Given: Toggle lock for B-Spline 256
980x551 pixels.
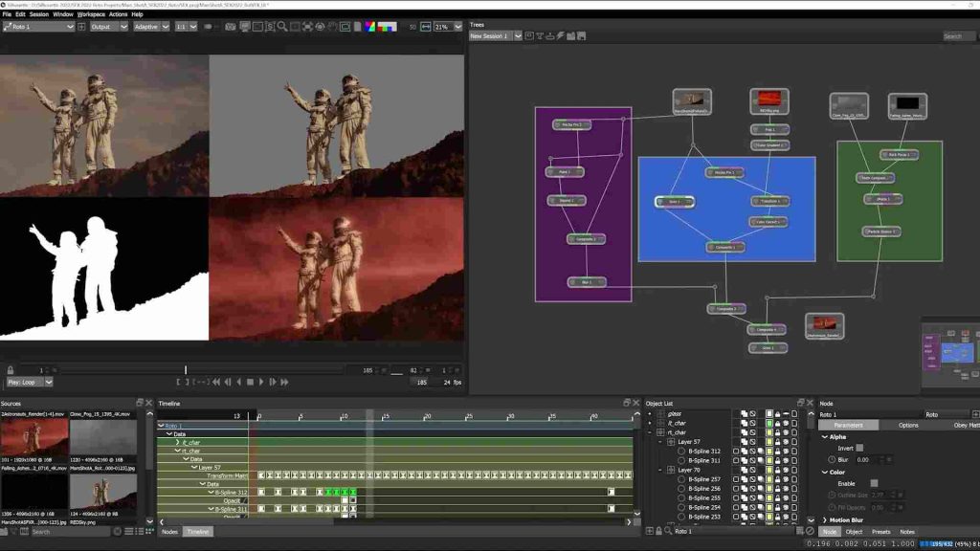Looking at the screenshot, I should pyautogui.click(x=777, y=489).
